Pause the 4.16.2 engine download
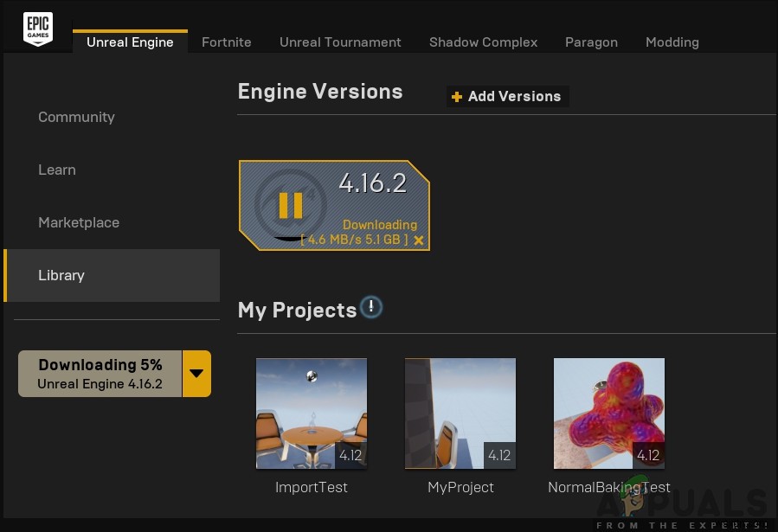This screenshot has width=778, height=532. [289, 205]
